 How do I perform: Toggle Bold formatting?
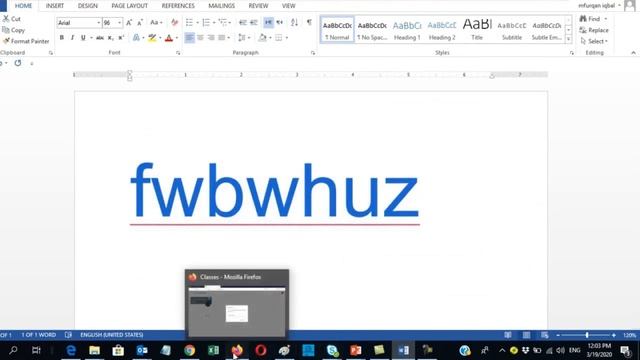[62, 38]
